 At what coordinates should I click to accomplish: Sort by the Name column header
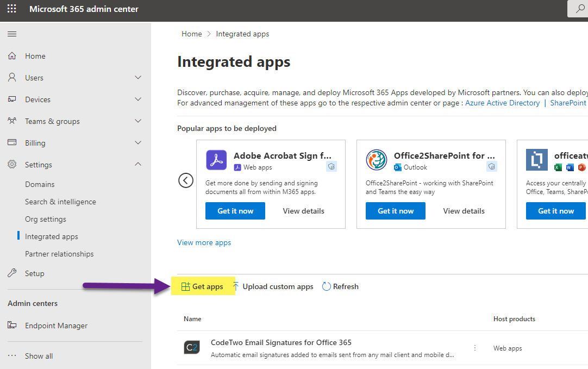192,319
